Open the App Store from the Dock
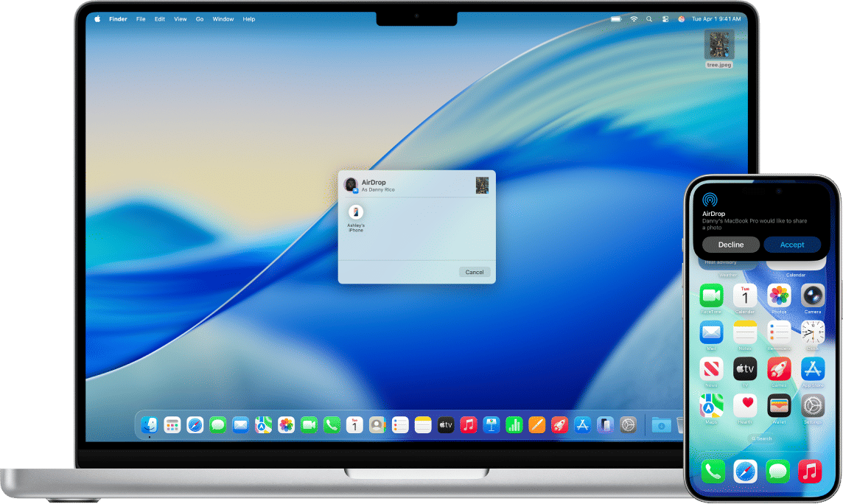Viewport: 843px width, 504px height. [x=582, y=424]
